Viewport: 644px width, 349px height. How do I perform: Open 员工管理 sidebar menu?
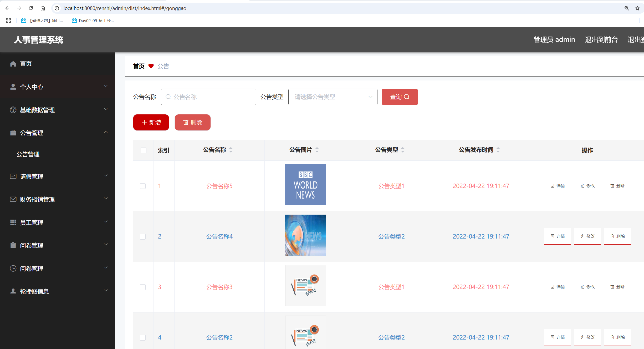(x=58, y=222)
